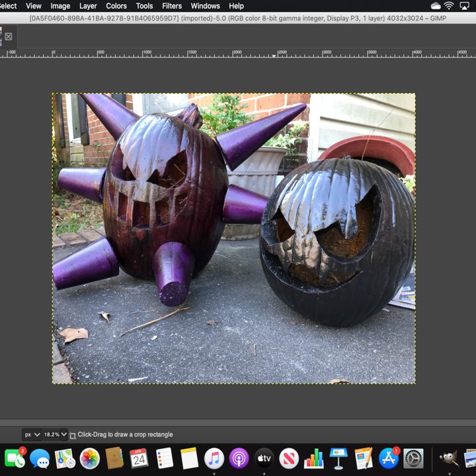The image size is (476, 476).
Task: Click the horizontal ruler above canvas
Action: coord(238,54)
